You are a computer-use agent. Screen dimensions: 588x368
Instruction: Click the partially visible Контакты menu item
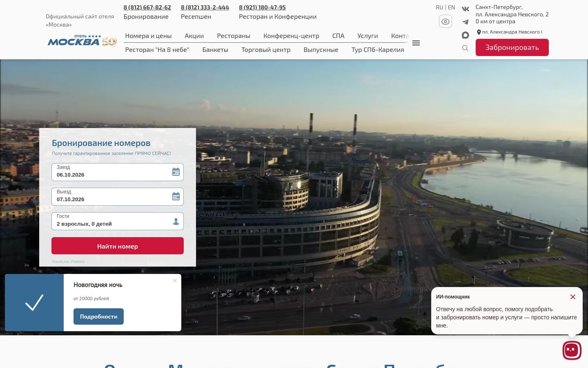coord(400,36)
